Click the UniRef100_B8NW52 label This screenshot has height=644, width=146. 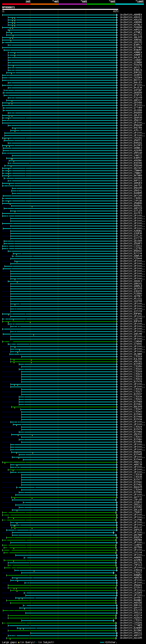pyautogui.click(x=131, y=575)
